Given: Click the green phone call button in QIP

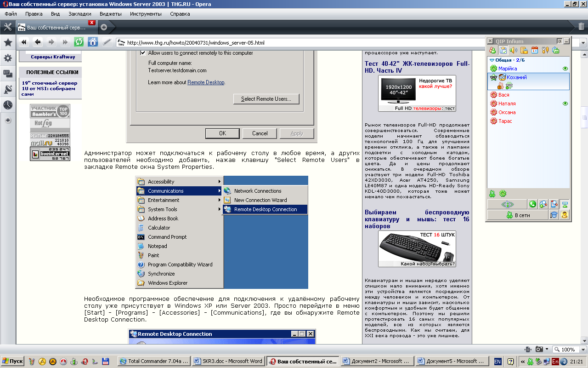Looking at the screenshot, I should coord(533,204).
